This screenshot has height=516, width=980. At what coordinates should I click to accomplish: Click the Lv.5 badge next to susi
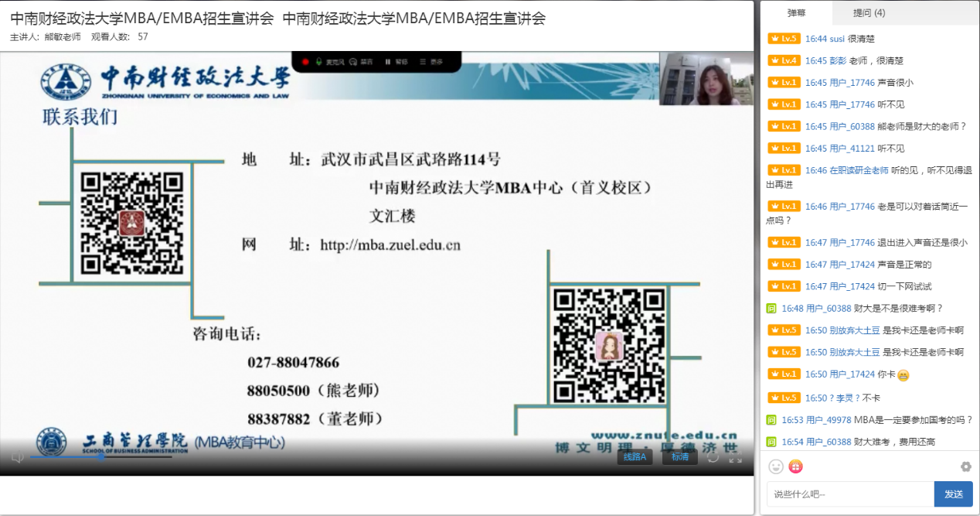tap(783, 39)
